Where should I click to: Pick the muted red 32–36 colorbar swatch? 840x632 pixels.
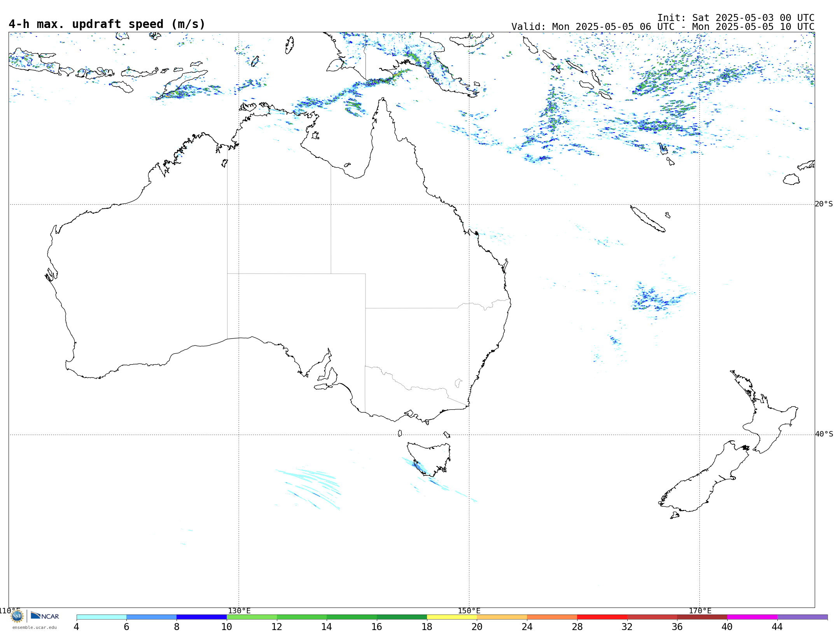click(652, 617)
